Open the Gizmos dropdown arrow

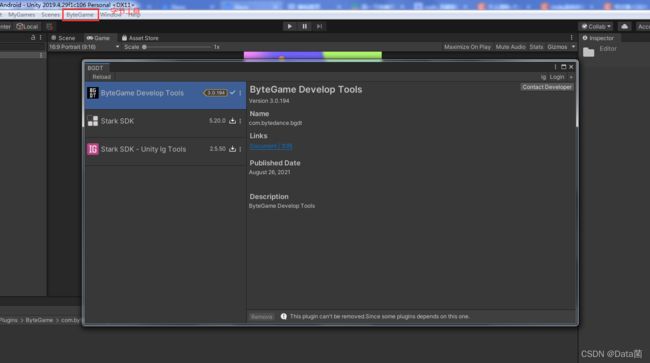coord(573,47)
